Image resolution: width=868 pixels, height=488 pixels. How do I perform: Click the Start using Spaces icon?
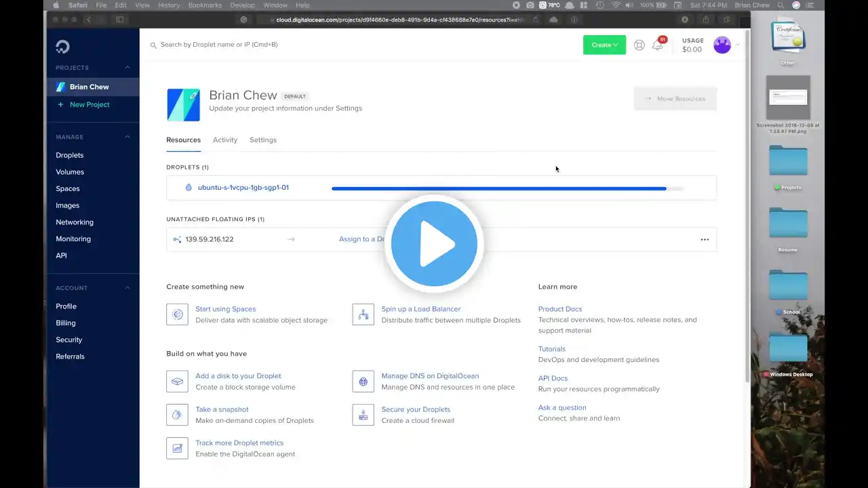pyautogui.click(x=177, y=314)
